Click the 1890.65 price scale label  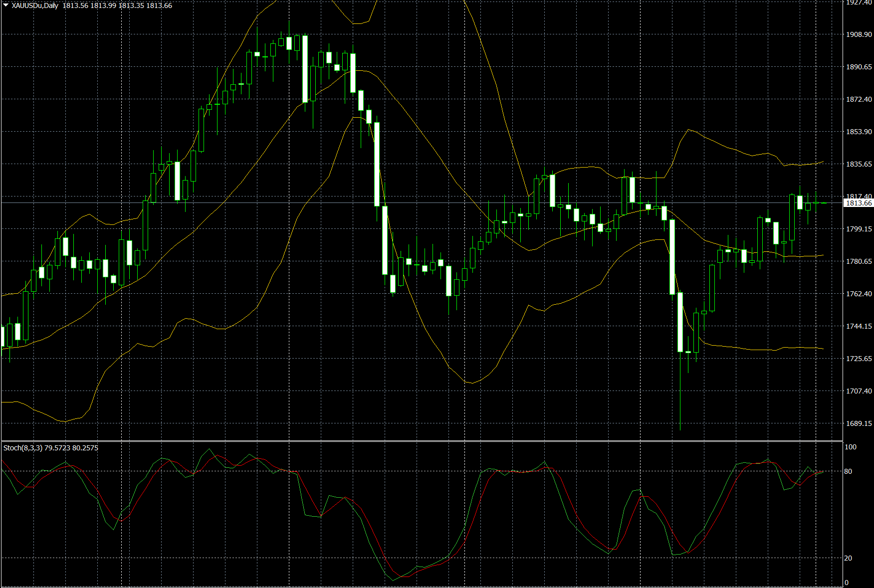pos(859,67)
